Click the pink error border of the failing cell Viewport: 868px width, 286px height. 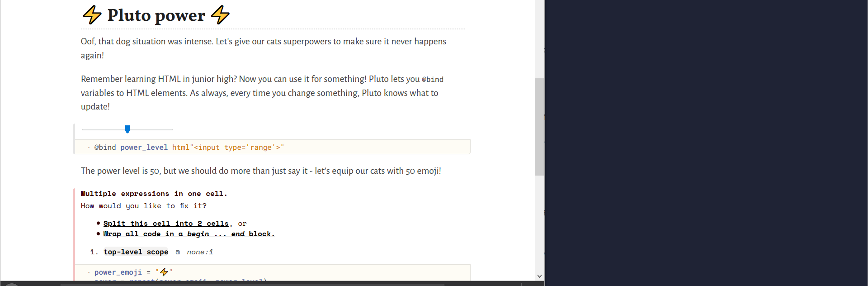click(x=74, y=234)
